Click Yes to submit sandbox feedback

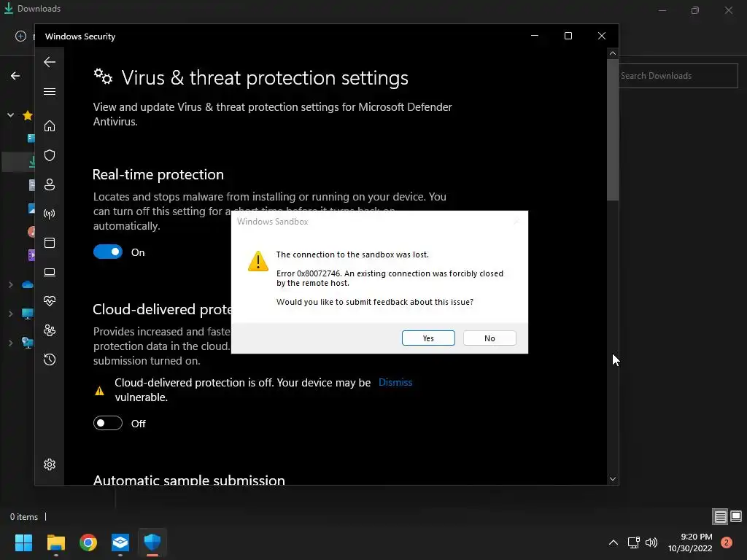pos(428,338)
